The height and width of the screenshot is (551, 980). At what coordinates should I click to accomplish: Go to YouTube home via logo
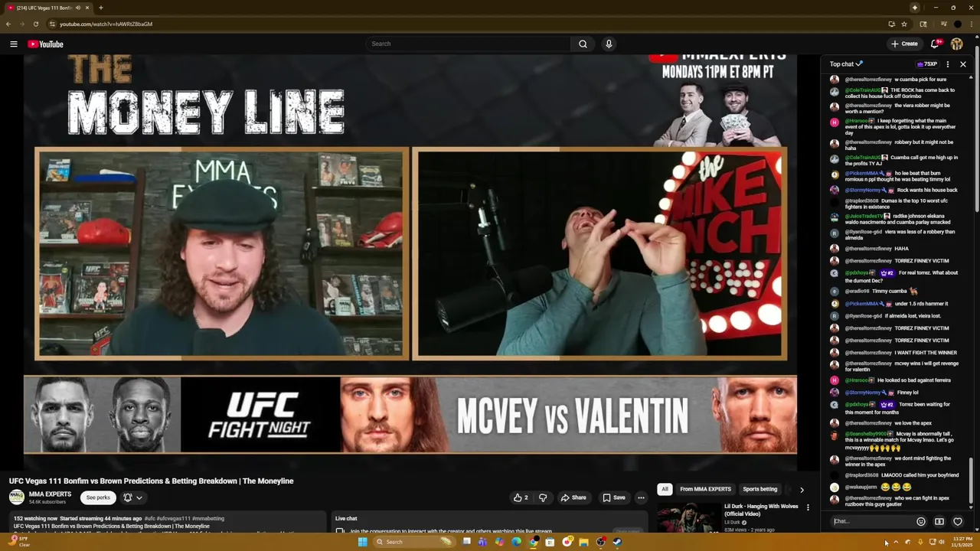point(45,44)
